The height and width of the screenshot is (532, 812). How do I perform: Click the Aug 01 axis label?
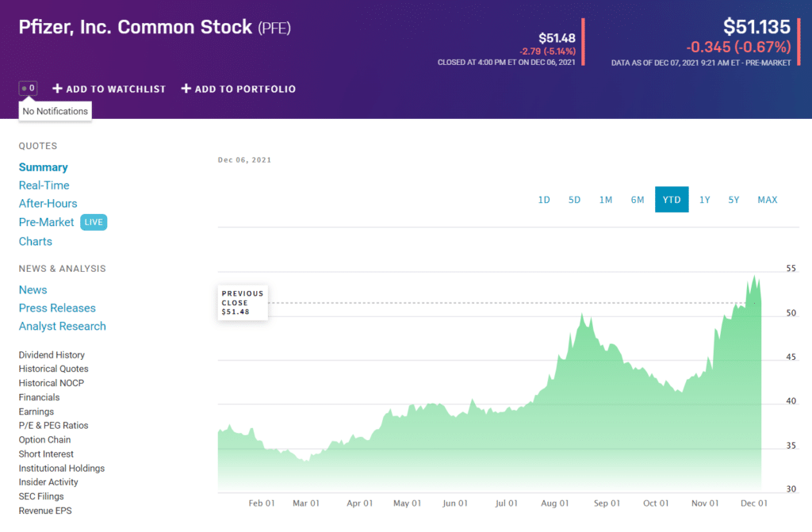[x=554, y=503]
